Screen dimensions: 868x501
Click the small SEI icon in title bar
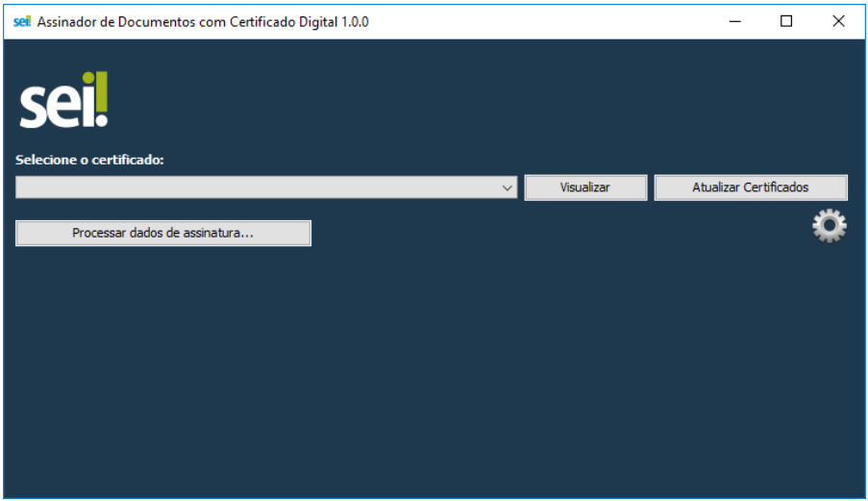[x=22, y=21]
